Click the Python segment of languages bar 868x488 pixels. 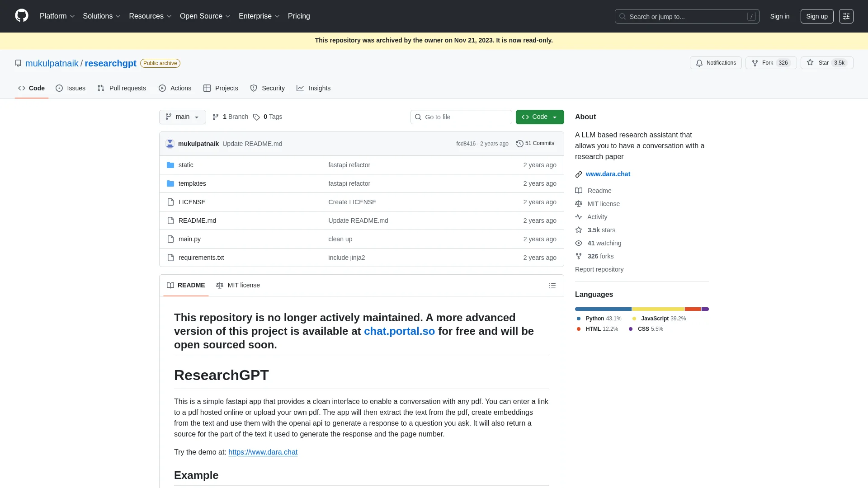click(603, 309)
